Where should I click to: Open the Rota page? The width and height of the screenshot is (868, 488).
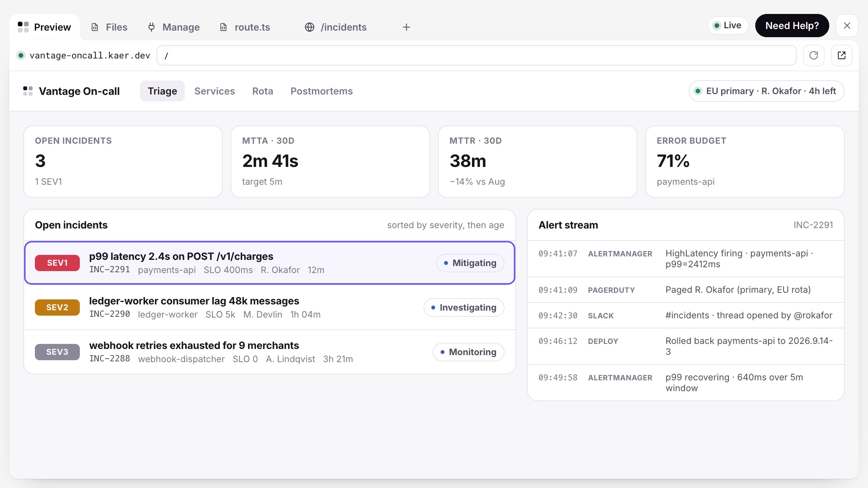tap(263, 91)
